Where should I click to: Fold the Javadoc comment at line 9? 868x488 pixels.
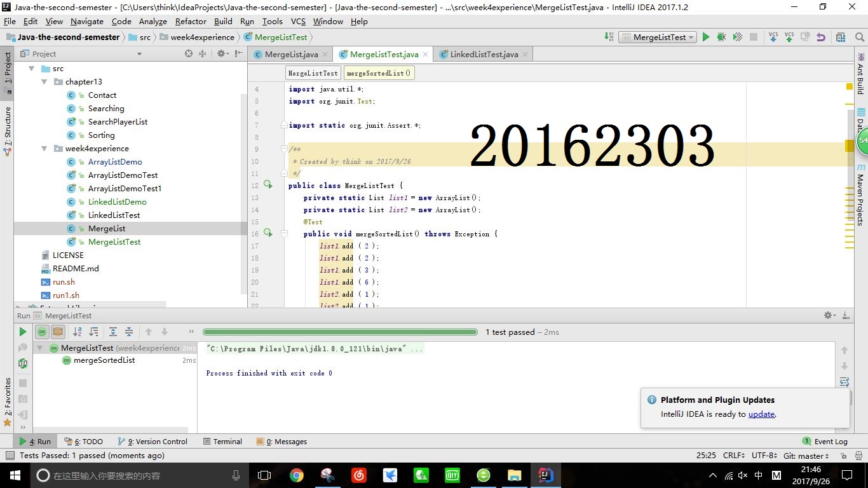(285, 149)
